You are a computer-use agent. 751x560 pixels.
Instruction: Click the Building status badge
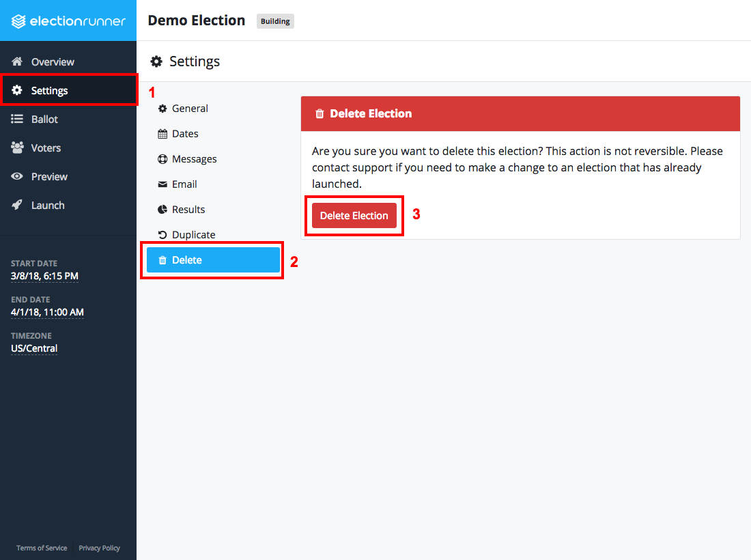tap(274, 21)
